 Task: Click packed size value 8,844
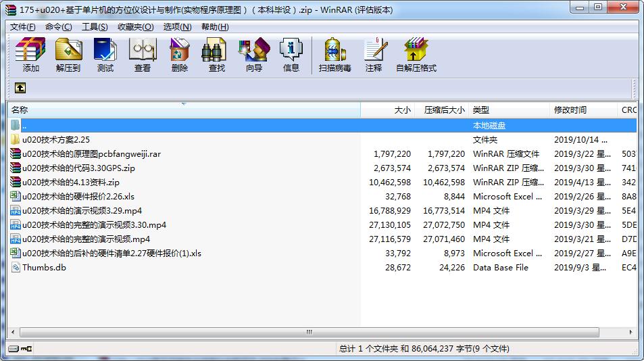pyautogui.click(x=454, y=196)
